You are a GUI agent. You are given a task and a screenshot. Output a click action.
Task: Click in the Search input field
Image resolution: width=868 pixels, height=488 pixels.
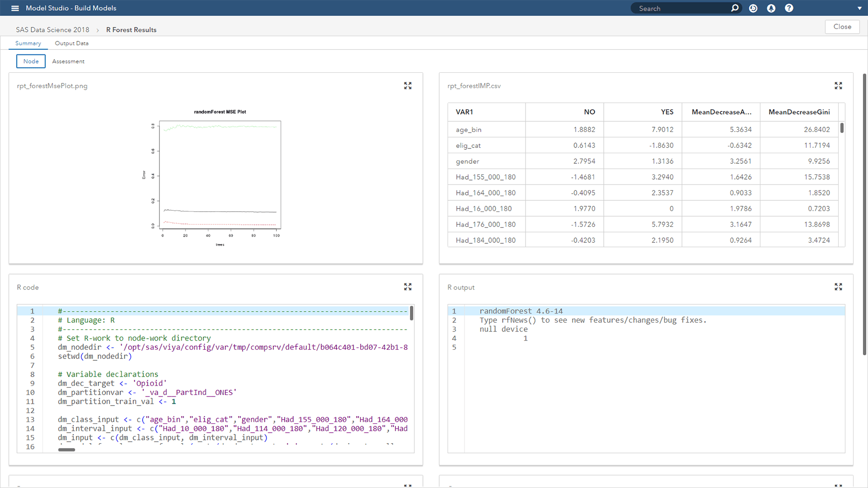[x=682, y=8]
